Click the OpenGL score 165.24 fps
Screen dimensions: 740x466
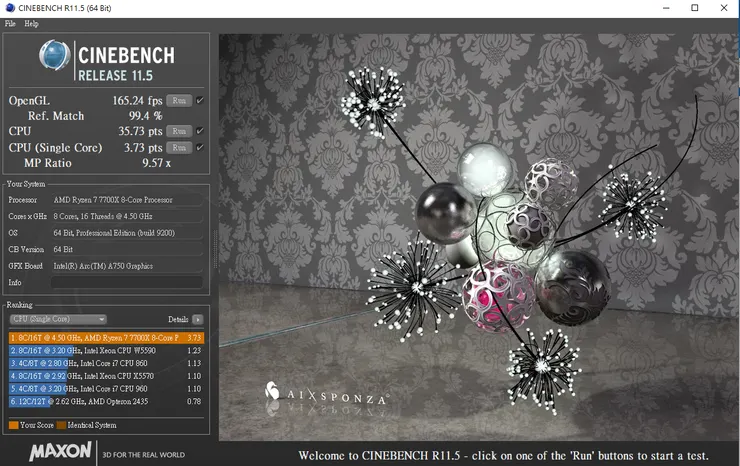tap(137, 101)
